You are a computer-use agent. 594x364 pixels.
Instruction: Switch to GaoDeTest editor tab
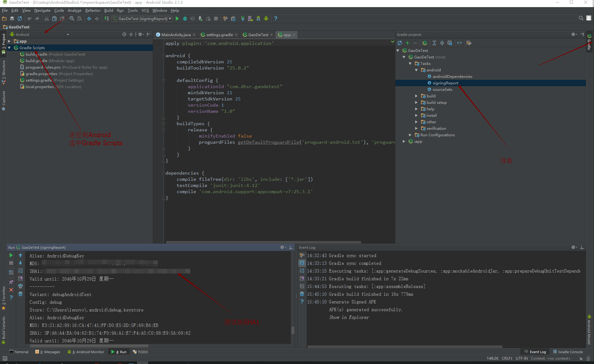click(x=258, y=35)
